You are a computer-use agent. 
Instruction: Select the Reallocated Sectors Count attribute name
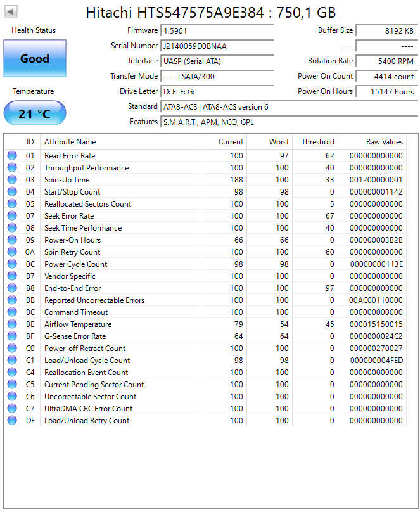tap(87, 204)
